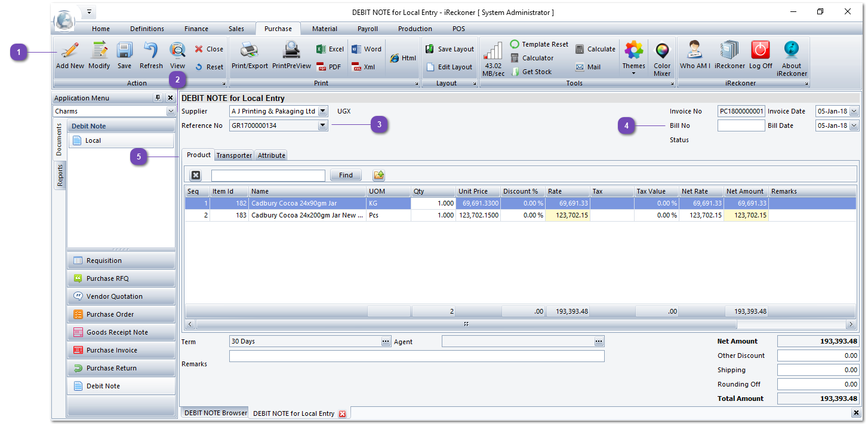868x426 pixels.
Task: Select the Transporter tab
Action: tap(234, 155)
